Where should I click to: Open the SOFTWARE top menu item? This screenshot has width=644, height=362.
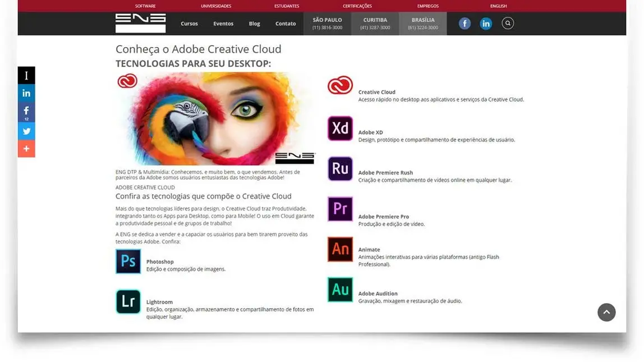145,6
